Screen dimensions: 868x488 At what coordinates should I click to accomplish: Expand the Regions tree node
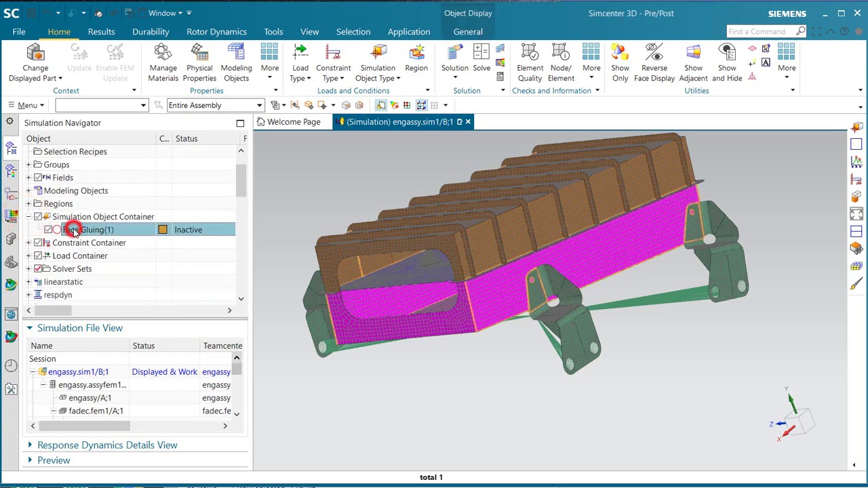[28, 203]
